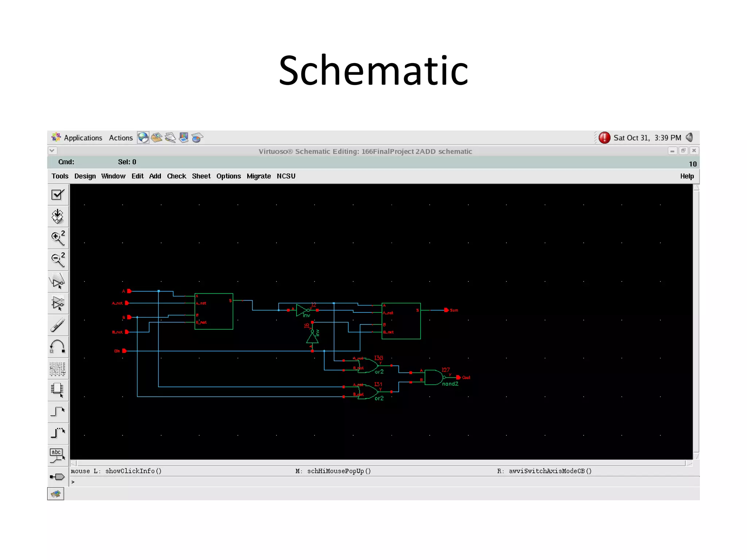The image size is (747, 560).
Task: Select the inv gate I2
Action: coord(303,310)
